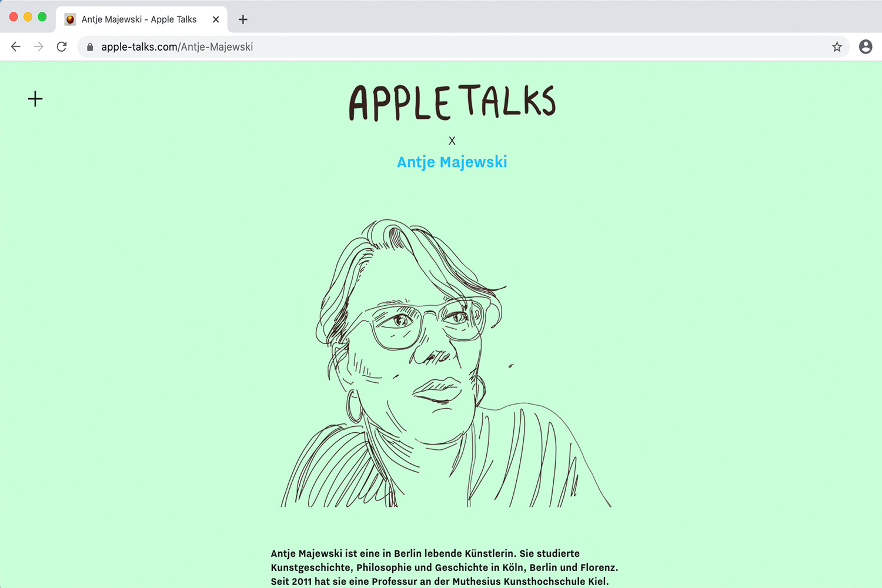Close the Antje Majewski tab

click(216, 19)
